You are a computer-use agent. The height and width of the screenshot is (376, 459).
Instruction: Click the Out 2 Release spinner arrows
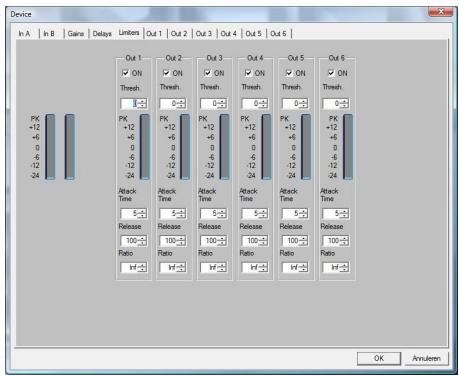[181, 240]
